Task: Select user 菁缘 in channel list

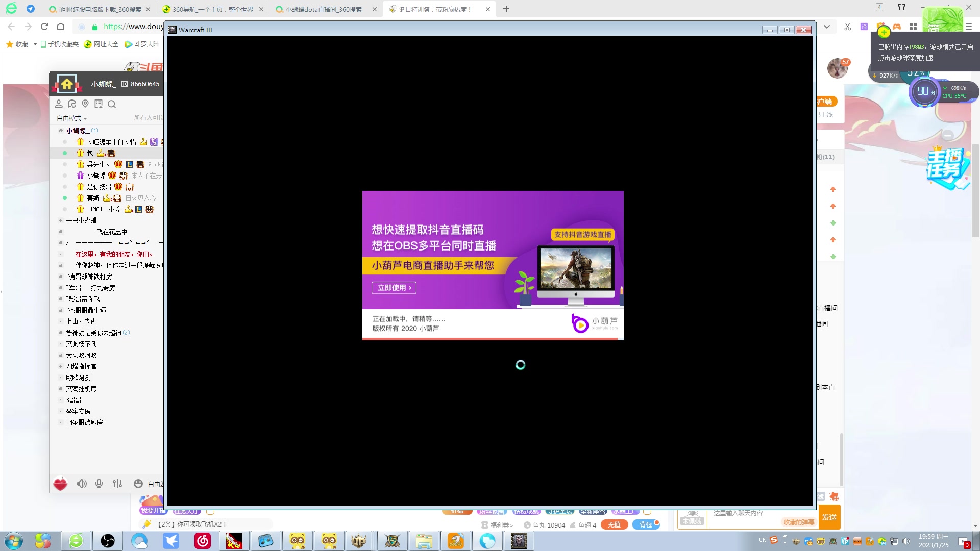Action: pyautogui.click(x=93, y=198)
